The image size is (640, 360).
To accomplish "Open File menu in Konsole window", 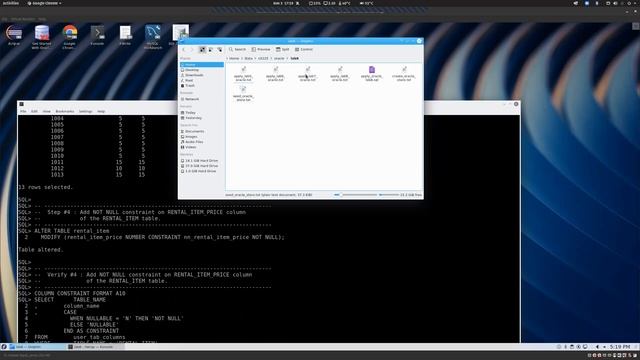I will pyautogui.click(x=23, y=111).
